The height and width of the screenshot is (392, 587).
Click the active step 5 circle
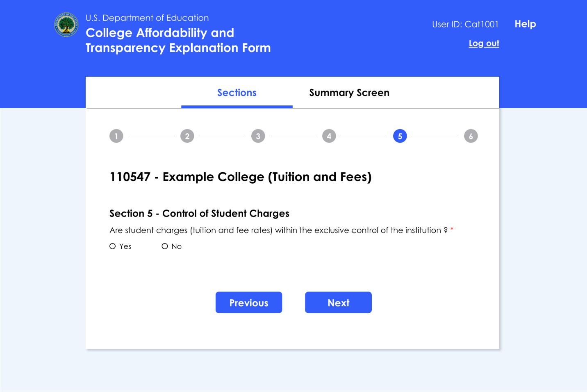tap(400, 136)
